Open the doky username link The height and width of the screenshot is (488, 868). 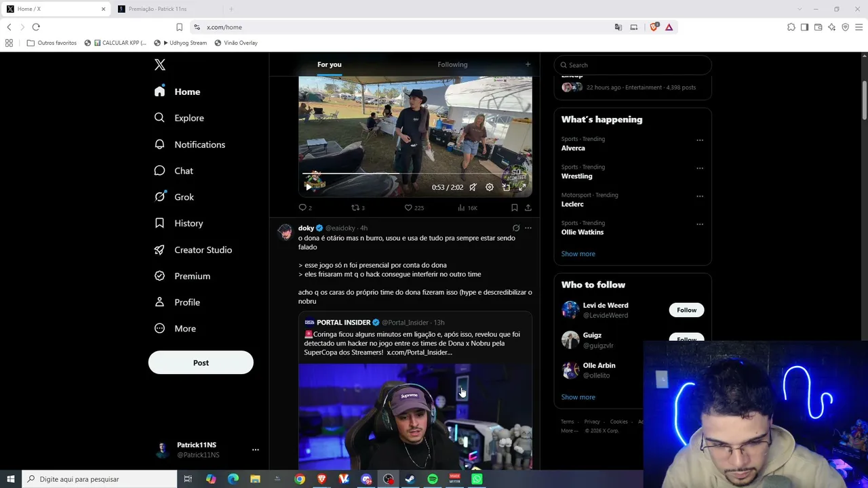(x=307, y=228)
